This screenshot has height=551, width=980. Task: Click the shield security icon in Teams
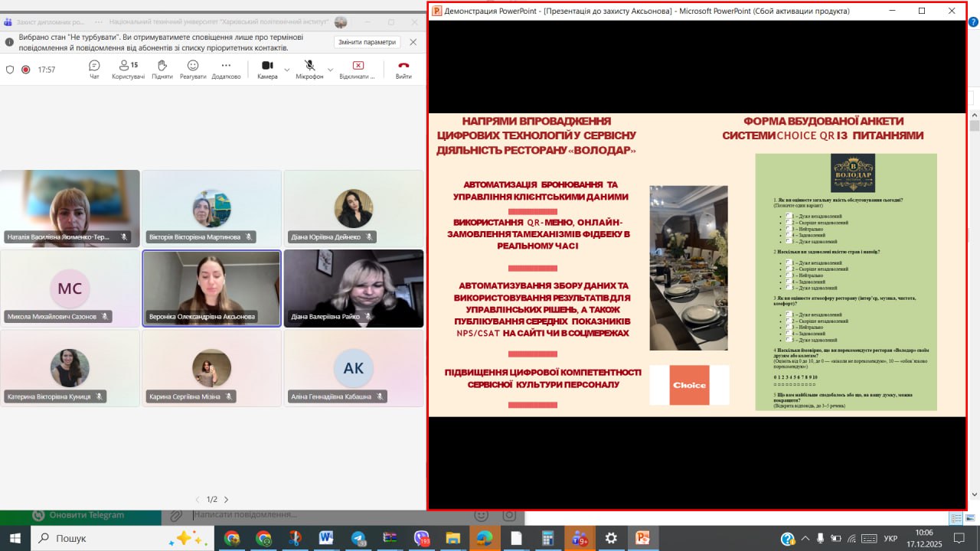point(10,70)
